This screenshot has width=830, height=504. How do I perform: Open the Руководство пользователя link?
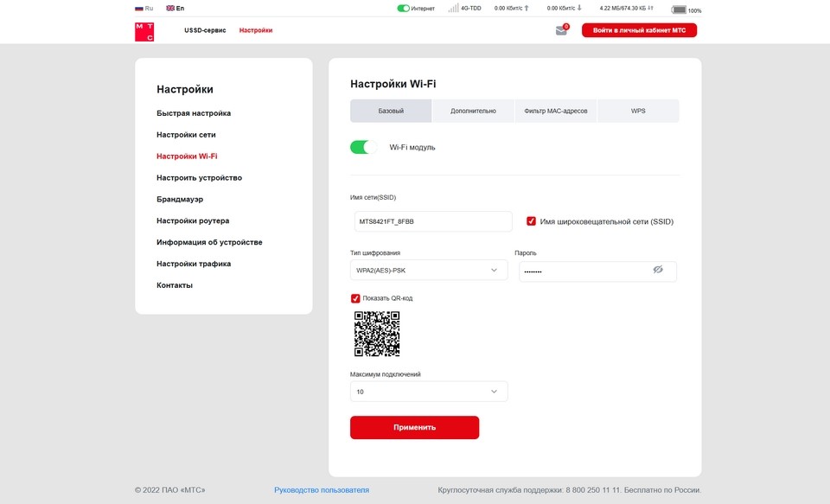coord(322,490)
